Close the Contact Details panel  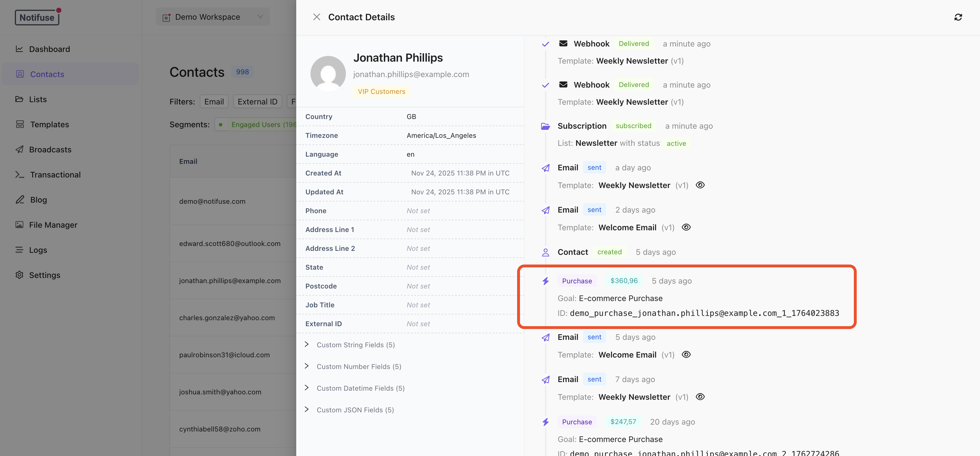[x=317, y=17]
